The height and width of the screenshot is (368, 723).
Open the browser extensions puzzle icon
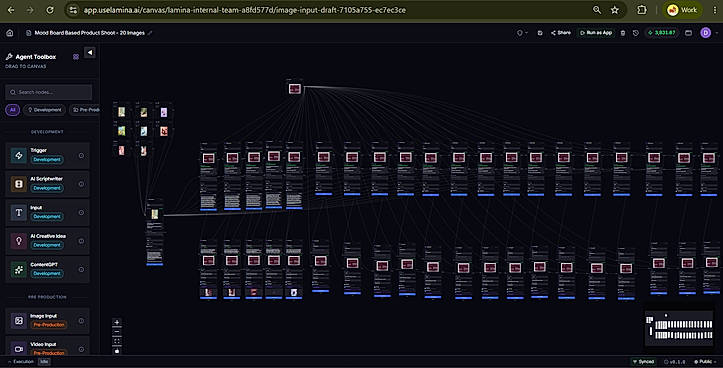(x=642, y=10)
